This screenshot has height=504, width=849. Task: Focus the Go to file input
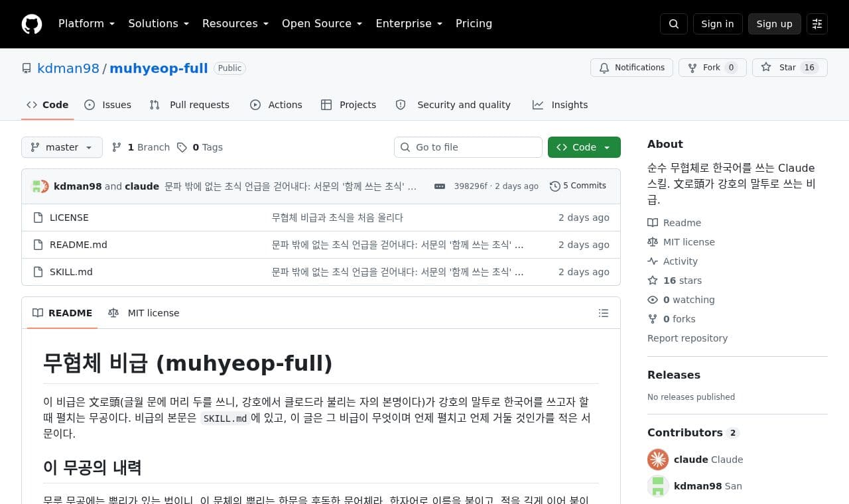468,147
